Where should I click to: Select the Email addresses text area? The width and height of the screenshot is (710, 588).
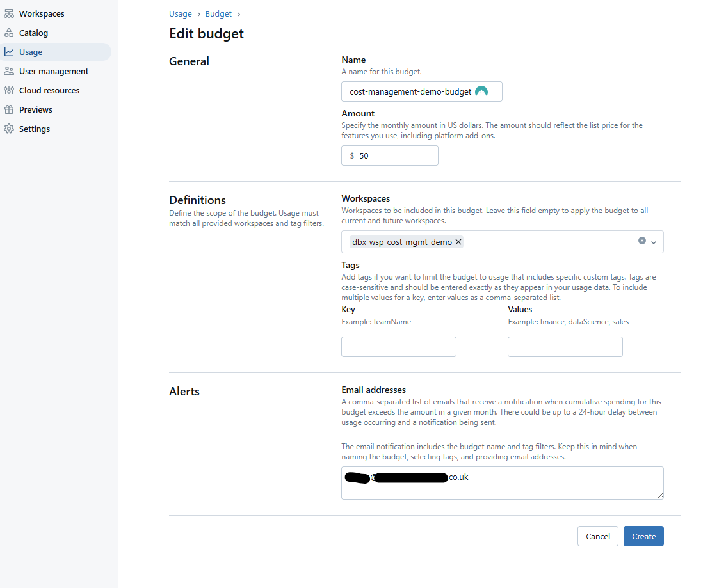503,483
